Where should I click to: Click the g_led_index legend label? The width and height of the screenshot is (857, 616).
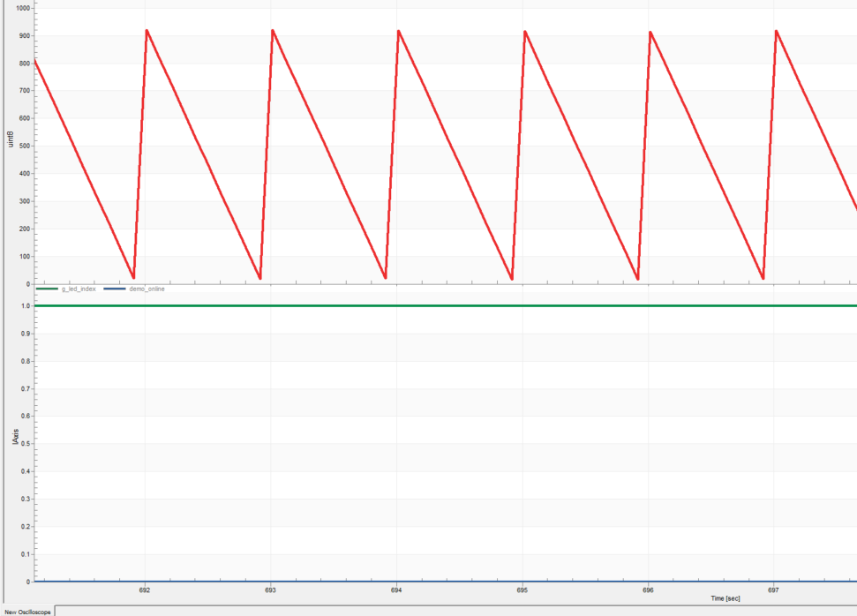pos(79,289)
